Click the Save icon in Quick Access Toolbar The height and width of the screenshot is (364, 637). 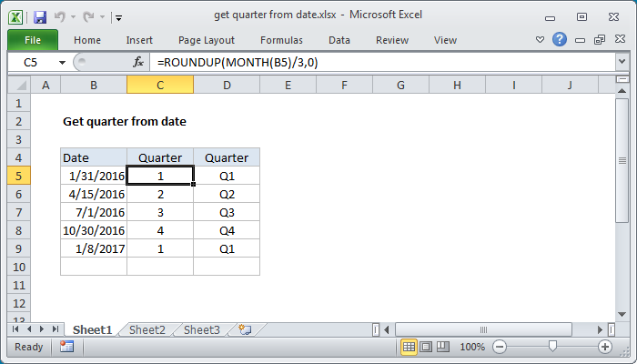tap(39, 16)
